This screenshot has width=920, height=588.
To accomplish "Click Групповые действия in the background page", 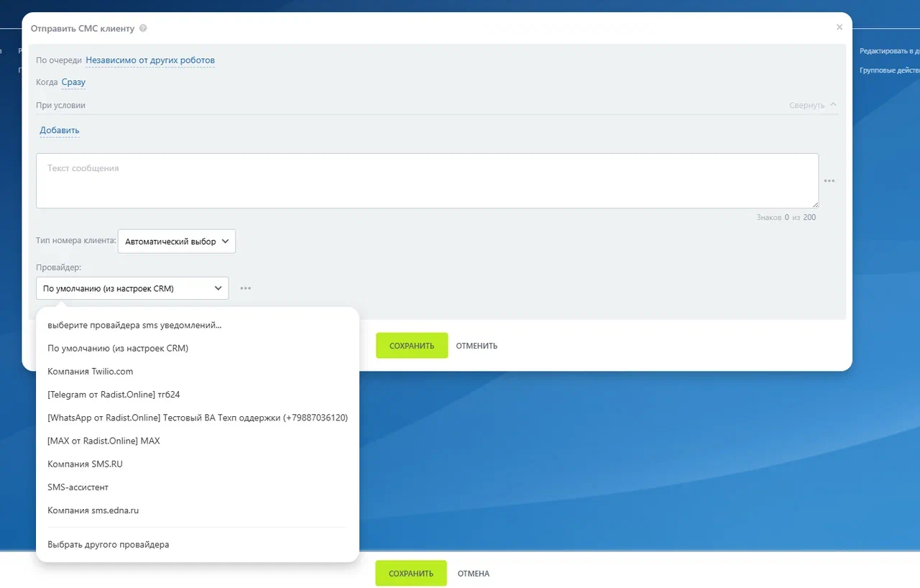I will (x=890, y=70).
